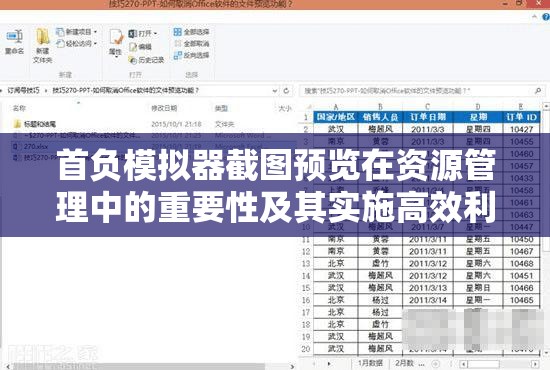Screen dimensions: 550x370
Task: Click the 2015/10/1 21:18 modified date
Action: tap(176, 124)
